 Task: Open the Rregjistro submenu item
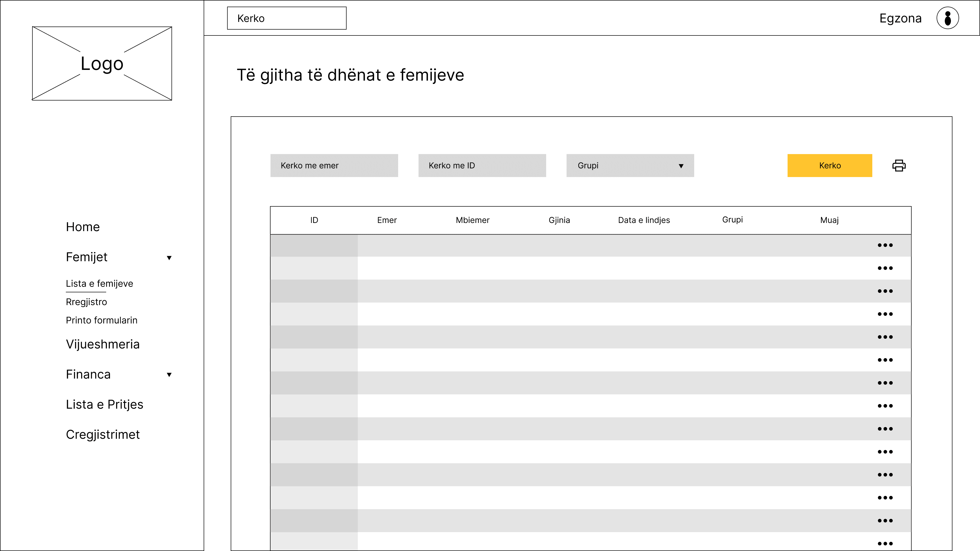(86, 302)
